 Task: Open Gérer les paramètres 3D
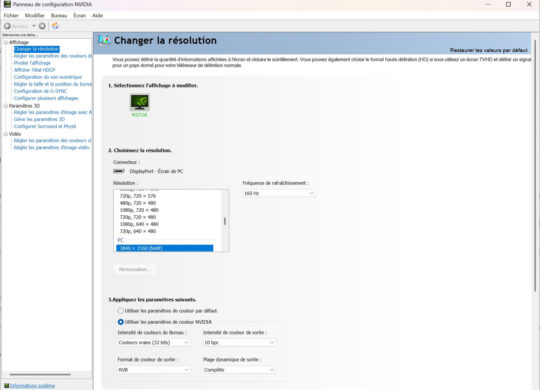click(x=39, y=119)
